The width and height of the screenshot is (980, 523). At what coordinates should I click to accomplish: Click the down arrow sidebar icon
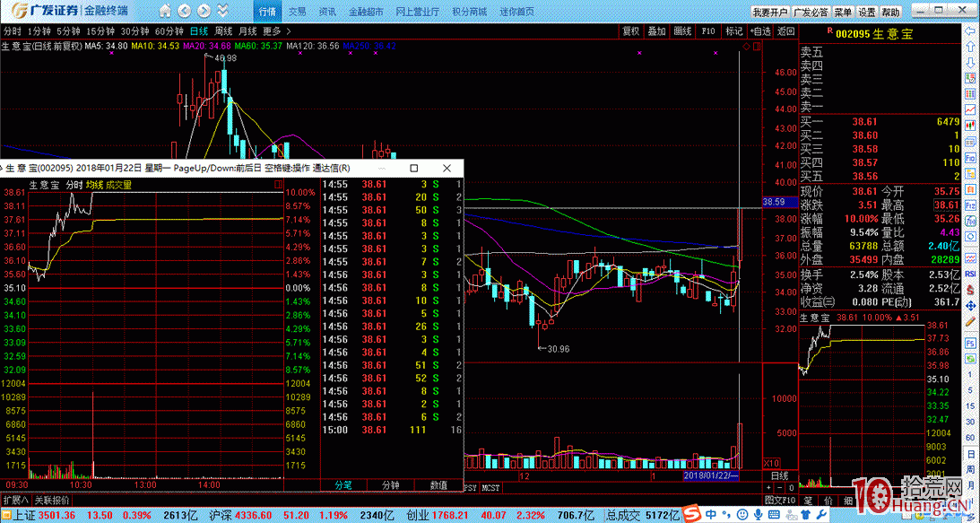969,61
